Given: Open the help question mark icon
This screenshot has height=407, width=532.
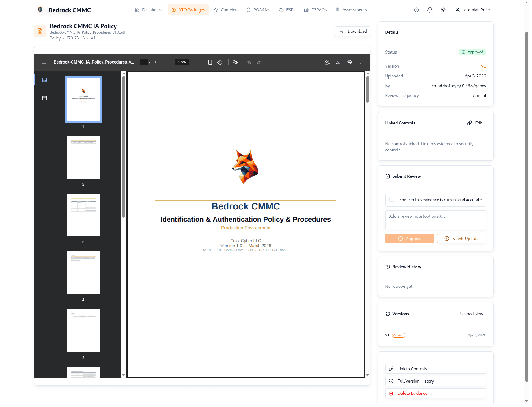Looking at the screenshot, I should coord(416,10).
